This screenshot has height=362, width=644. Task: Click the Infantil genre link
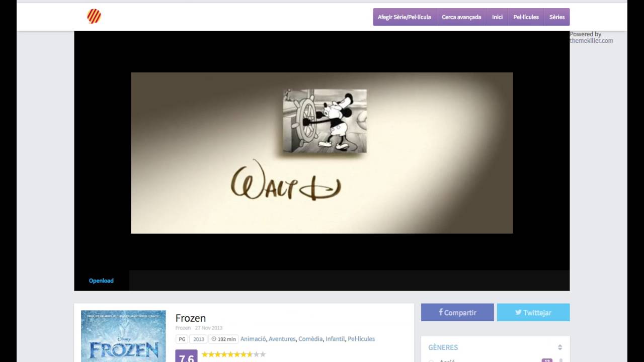pos(335,339)
